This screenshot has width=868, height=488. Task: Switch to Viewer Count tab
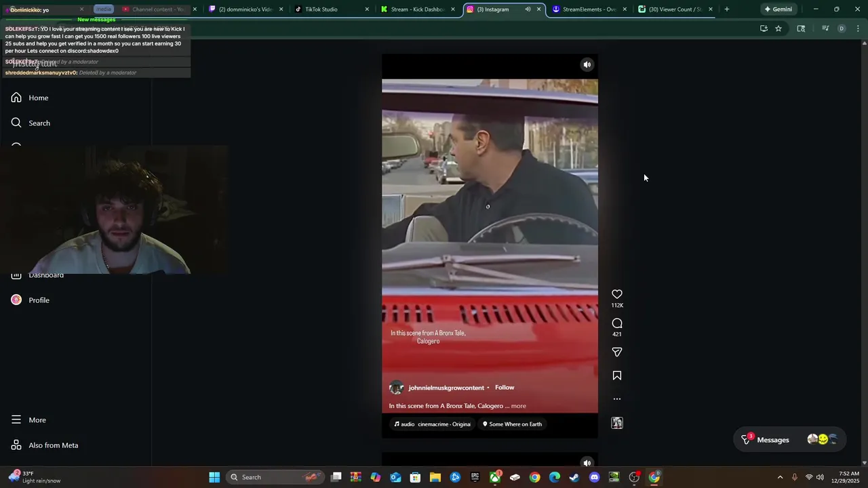point(674,9)
